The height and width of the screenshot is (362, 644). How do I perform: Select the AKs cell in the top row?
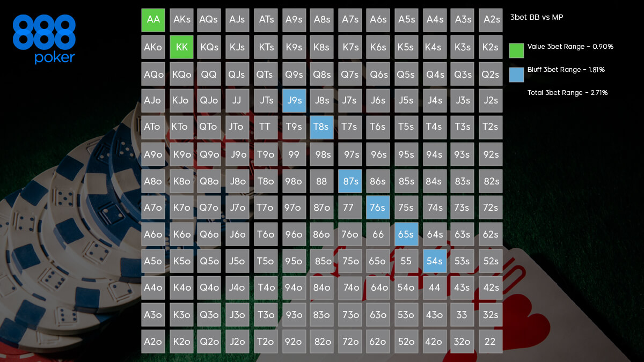(x=181, y=20)
